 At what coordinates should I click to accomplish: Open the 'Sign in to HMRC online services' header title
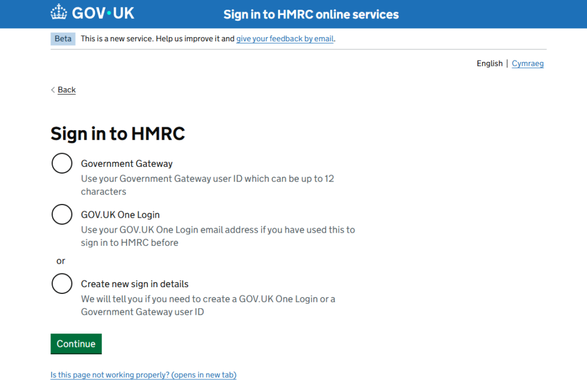[311, 14]
